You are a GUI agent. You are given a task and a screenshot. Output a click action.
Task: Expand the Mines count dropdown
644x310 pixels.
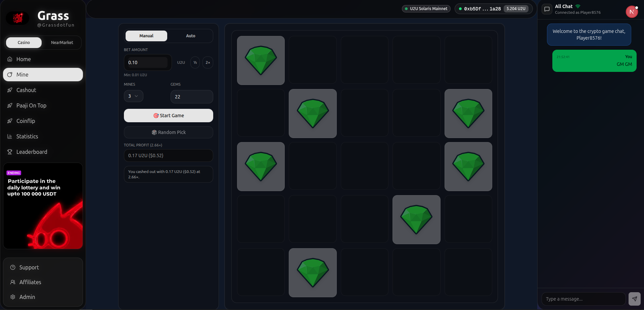133,96
